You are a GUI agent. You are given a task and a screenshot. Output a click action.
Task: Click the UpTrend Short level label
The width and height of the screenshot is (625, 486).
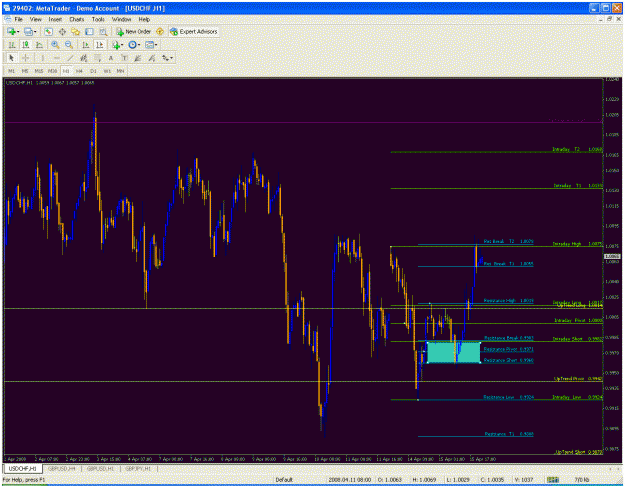579,452
